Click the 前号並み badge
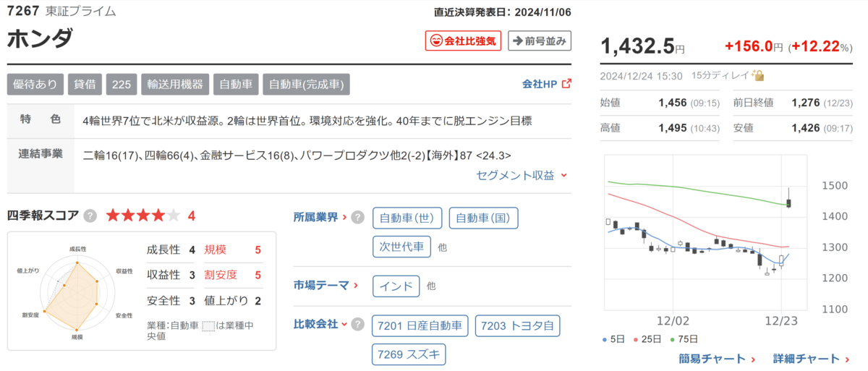The image size is (868, 371). 540,41
